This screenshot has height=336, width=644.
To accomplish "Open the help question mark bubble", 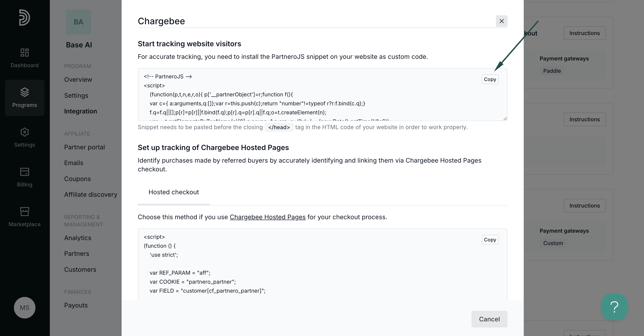I will [x=614, y=307].
